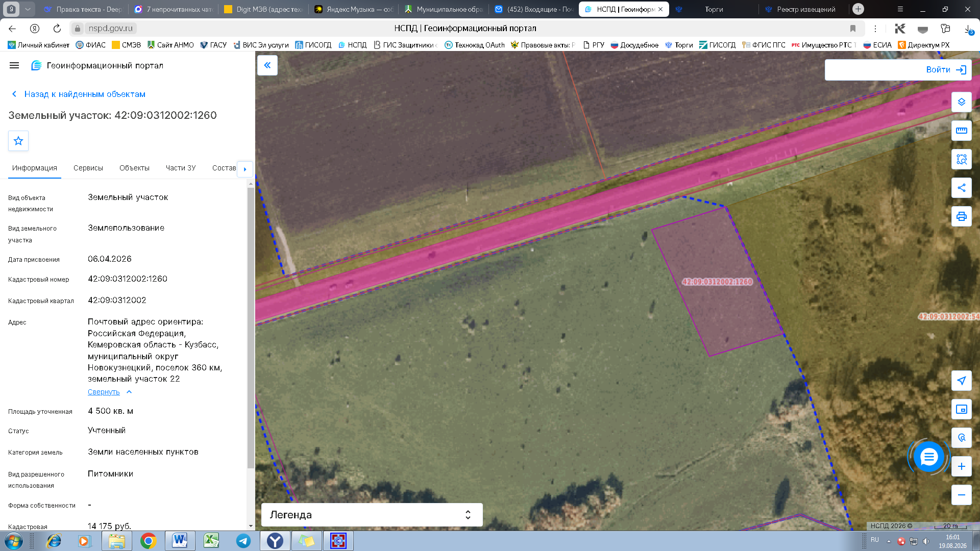
Task: Launch Google Chrome from the taskbar
Action: (149, 541)
